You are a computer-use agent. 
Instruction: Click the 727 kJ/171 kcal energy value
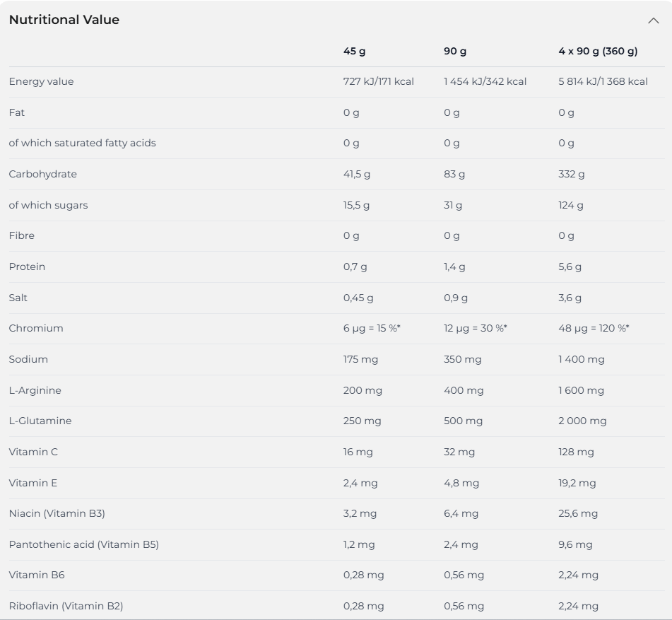point(379,81)
